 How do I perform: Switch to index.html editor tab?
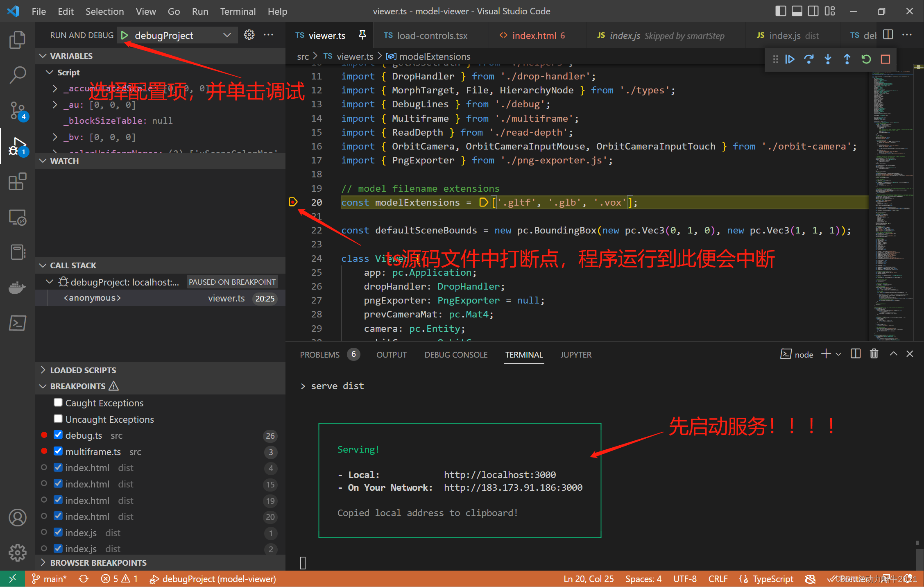tap(537, 36)
